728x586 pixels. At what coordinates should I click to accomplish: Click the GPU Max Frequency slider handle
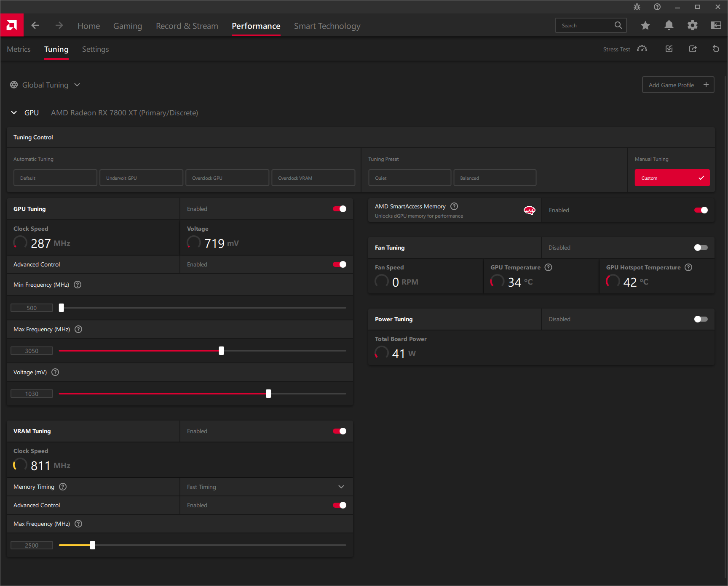point(222,351)
